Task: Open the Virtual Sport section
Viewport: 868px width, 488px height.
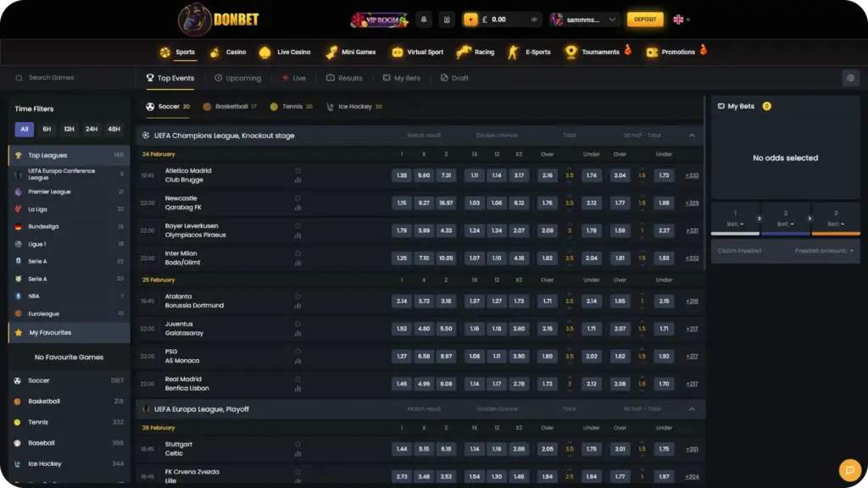Action: [418, 52]
